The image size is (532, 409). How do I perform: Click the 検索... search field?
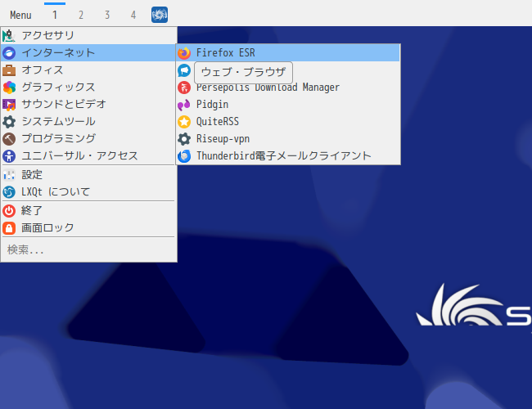click(89, 250)
